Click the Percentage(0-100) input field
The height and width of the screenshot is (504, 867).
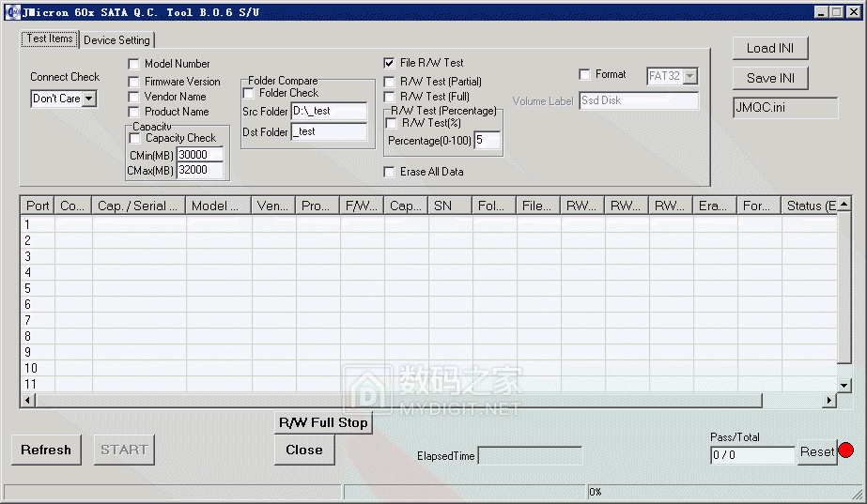click(488, 141)
